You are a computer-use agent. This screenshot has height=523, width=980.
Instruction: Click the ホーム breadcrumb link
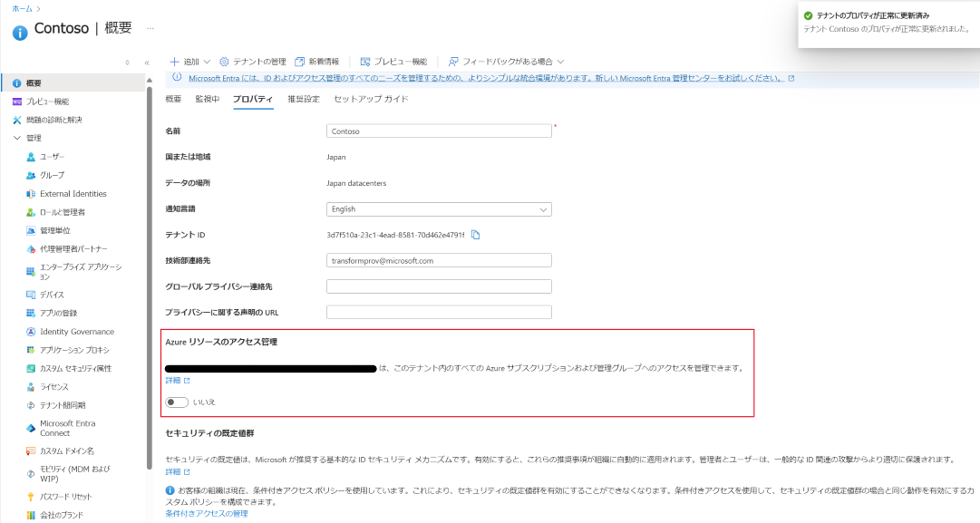22,8
